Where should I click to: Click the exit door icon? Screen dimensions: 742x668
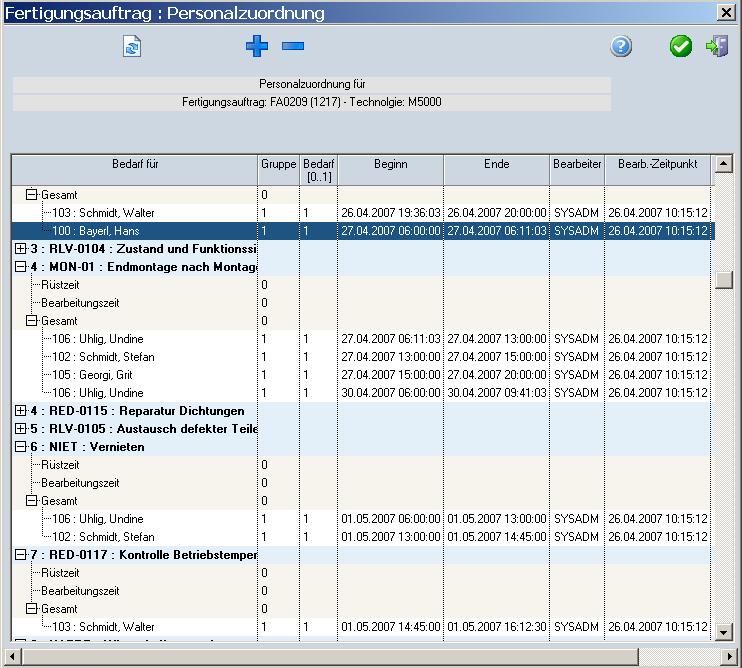point(717,46)
